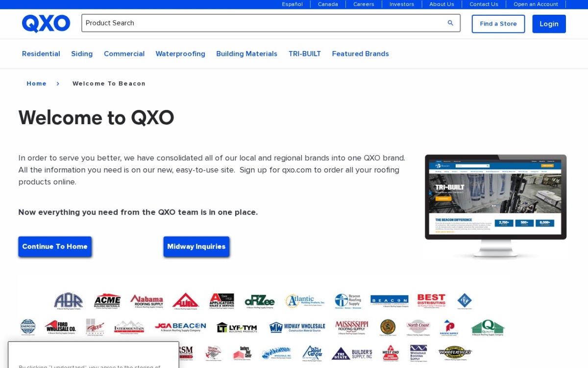
Task: Click the Lyf-Tym Building Products logo
Action: tap(237, 327)
